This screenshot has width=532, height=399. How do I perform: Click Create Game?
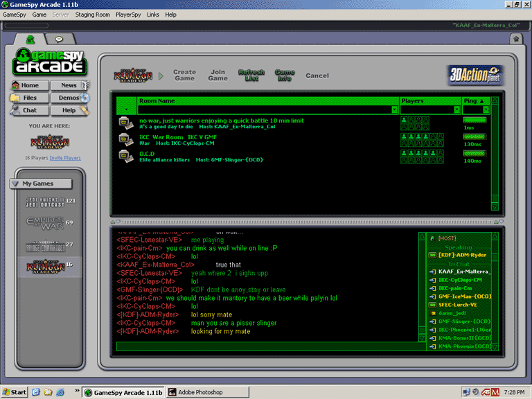click(184, 76)
